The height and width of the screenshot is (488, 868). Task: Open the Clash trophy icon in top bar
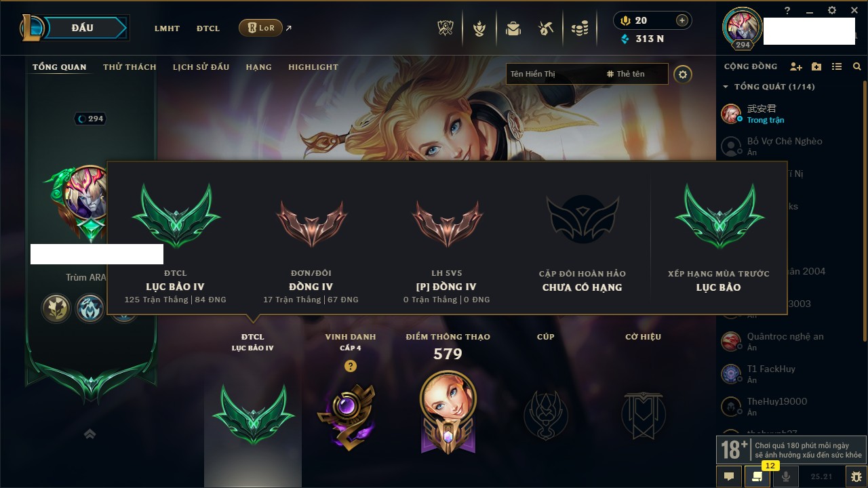[446, 28]
